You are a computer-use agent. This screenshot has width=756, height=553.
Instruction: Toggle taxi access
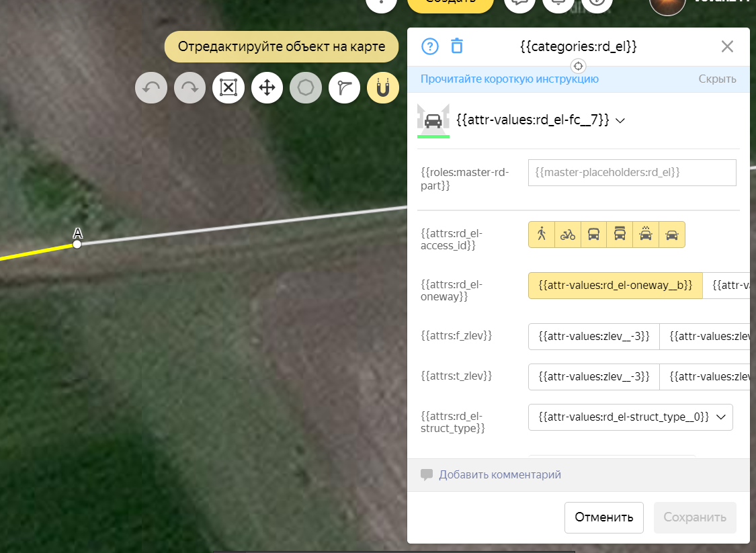click(x=646, y=235)
